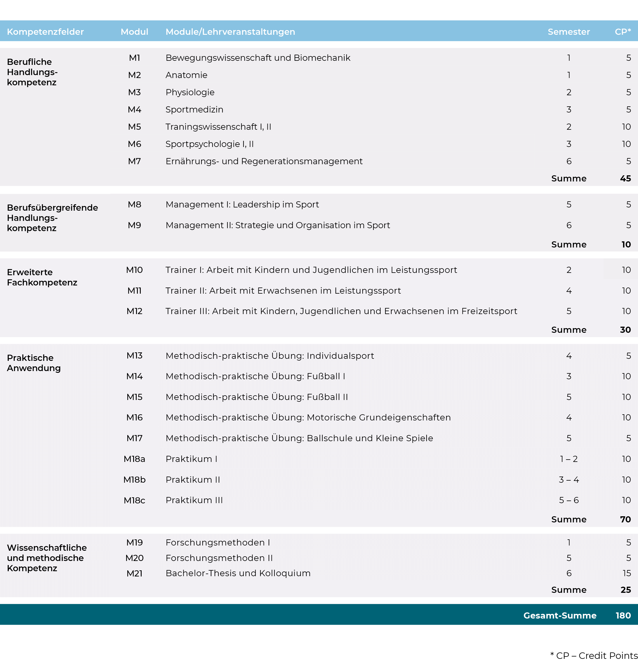This screenshot has height=672, width=638.
Task: Click the Kompetenzfelder column header
Action: 45,31
